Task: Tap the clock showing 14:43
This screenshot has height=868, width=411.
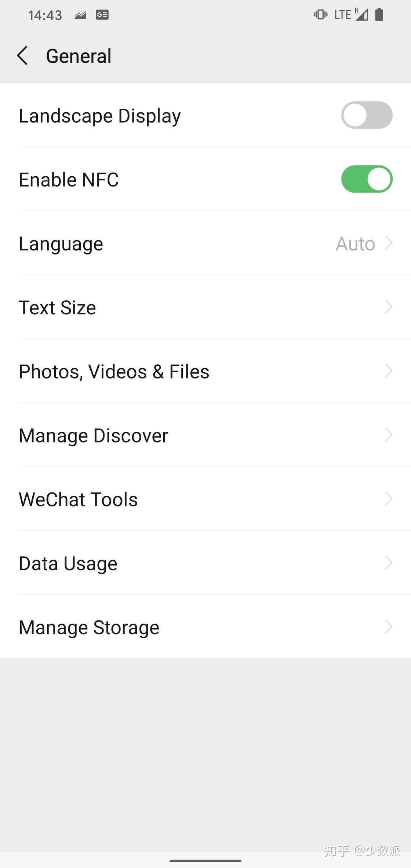Action: pos(45,15)
